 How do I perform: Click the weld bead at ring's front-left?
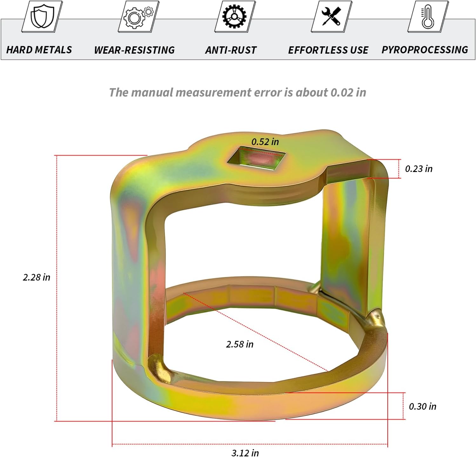click(160, 370)
